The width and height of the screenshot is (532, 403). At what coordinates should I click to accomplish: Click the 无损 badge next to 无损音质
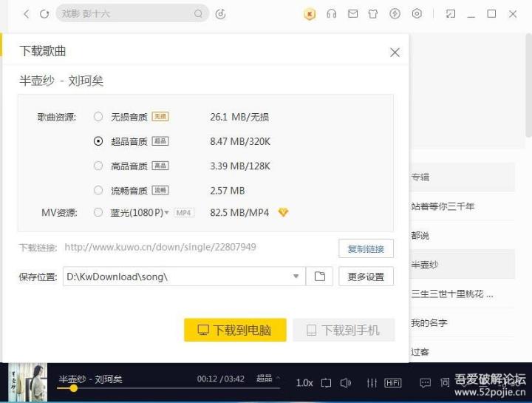(160, 116)
